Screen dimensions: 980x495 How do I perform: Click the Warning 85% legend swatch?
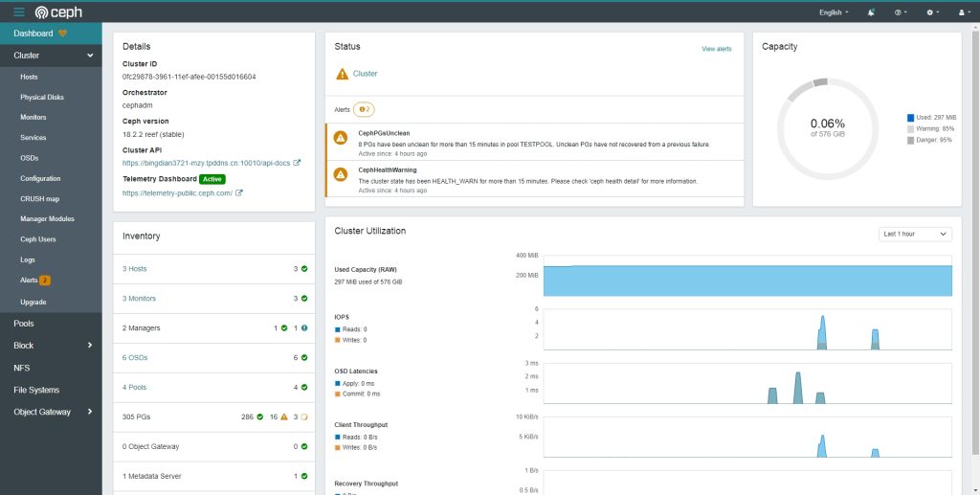coord(911,128)
